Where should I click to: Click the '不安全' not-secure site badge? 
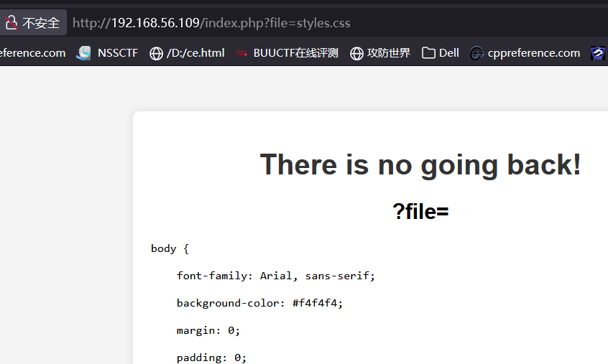coord(32,23)
